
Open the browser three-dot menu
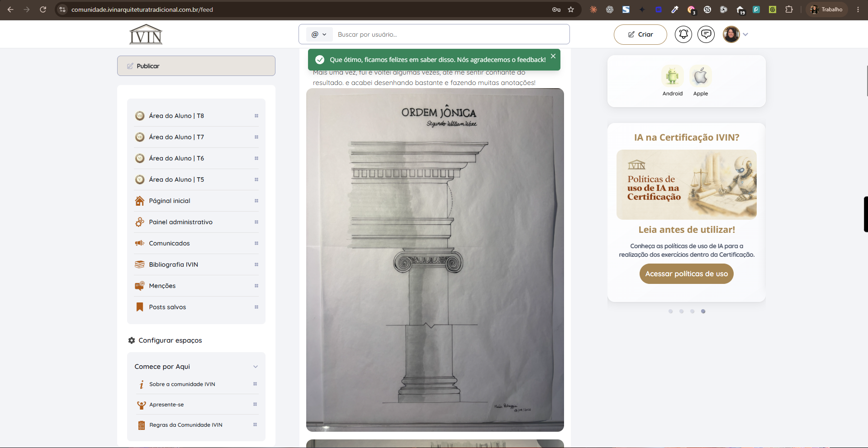tap(858, 9)
